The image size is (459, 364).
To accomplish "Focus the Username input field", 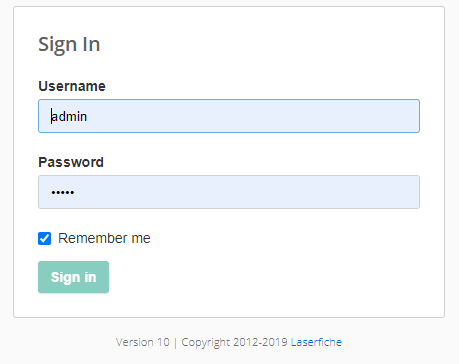I will point(229,116).
